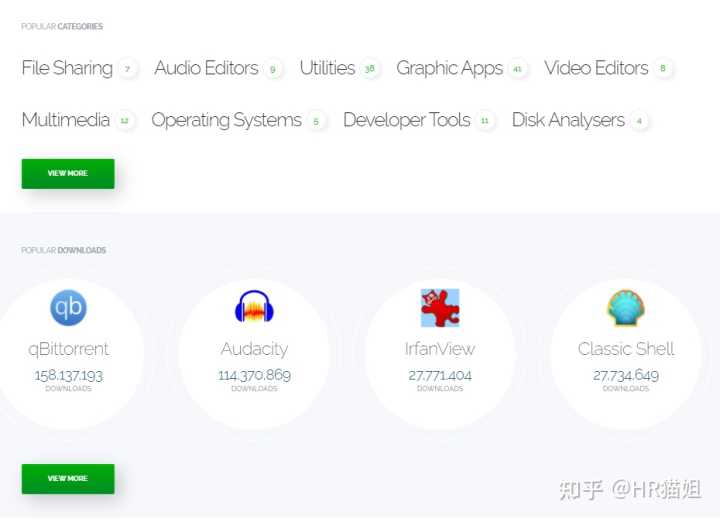Open the Graphic Apps category
The image size is (720, 519).
click(450, 68)
